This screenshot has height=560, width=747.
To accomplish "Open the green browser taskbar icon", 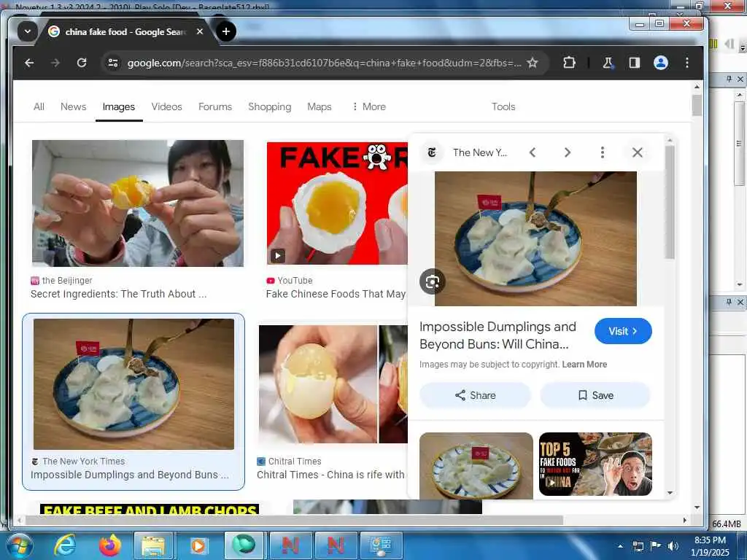I will coord(244,545).
